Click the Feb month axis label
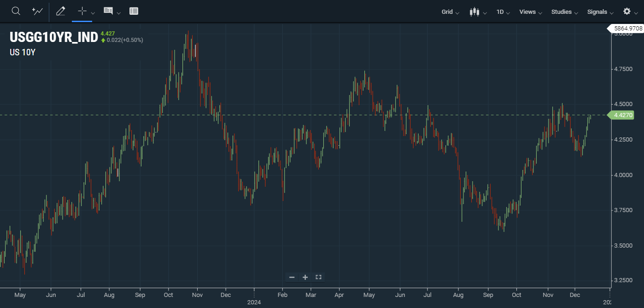Viewport: 644px width, 308px height. pos(282,295)
